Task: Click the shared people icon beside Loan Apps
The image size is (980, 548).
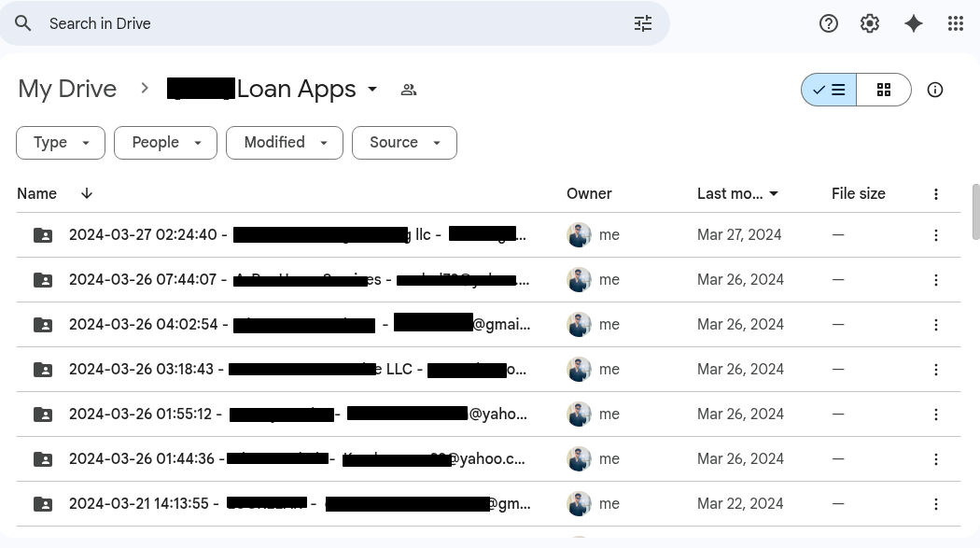Action: [x=409, y=90]
